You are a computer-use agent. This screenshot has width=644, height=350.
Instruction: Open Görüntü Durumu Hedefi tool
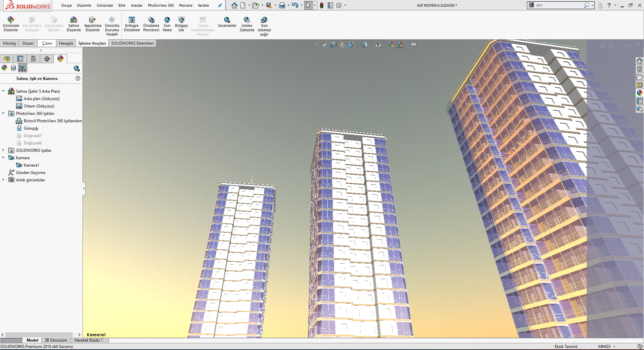coord(112,26)
